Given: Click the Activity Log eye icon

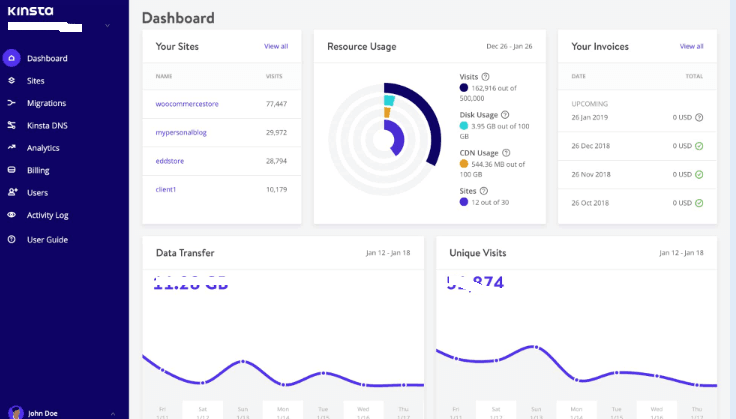Looking at the screenshot, I should point(11,215).
